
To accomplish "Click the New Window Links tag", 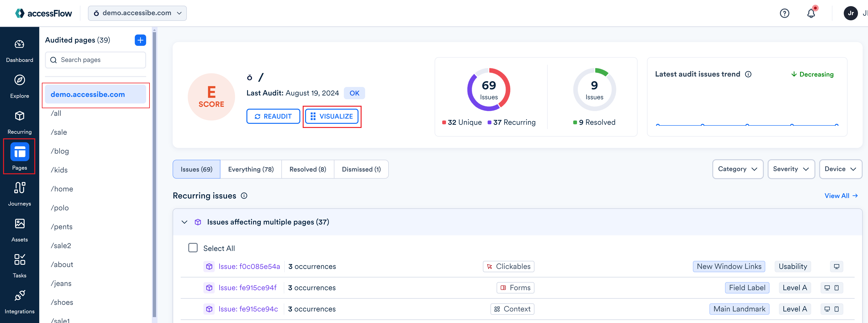I will coord(729,266).
